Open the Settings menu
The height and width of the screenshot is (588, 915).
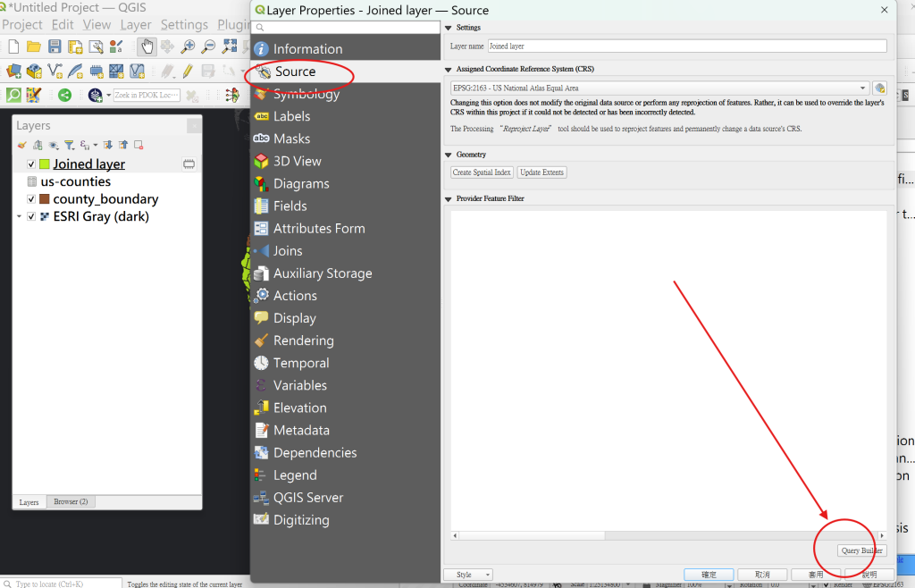click(184, 24)
